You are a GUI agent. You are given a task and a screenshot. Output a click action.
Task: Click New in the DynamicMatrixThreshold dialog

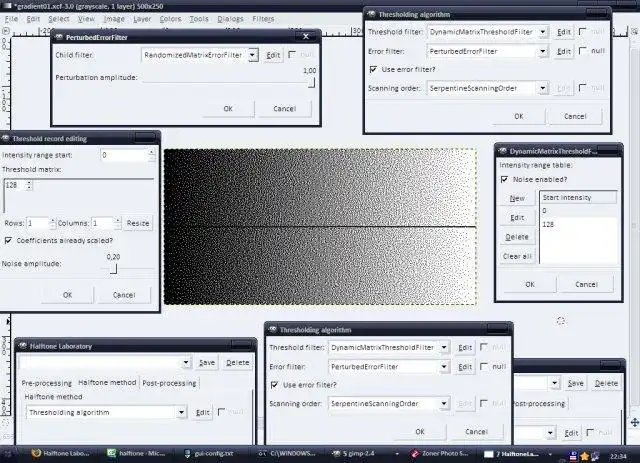[x=517, y=198]
